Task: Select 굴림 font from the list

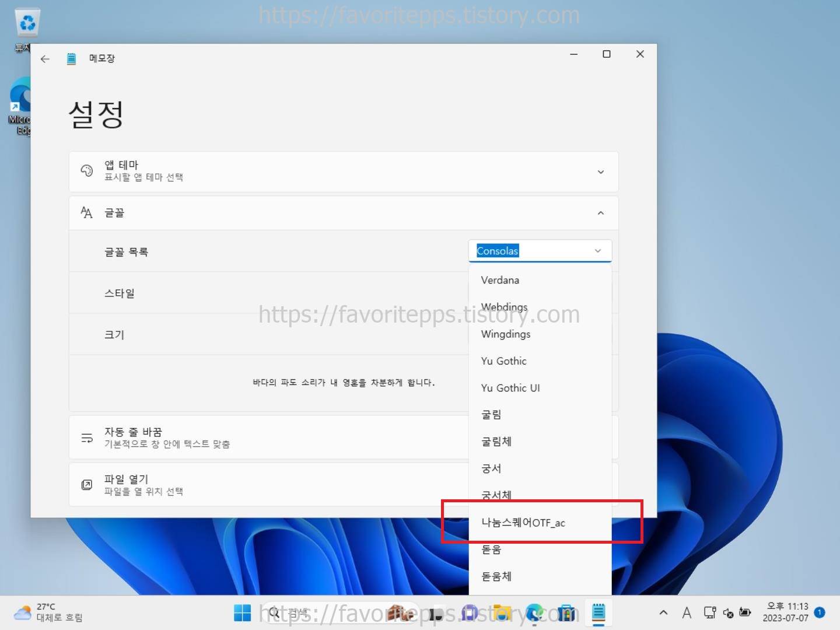Action: point(540,415)
